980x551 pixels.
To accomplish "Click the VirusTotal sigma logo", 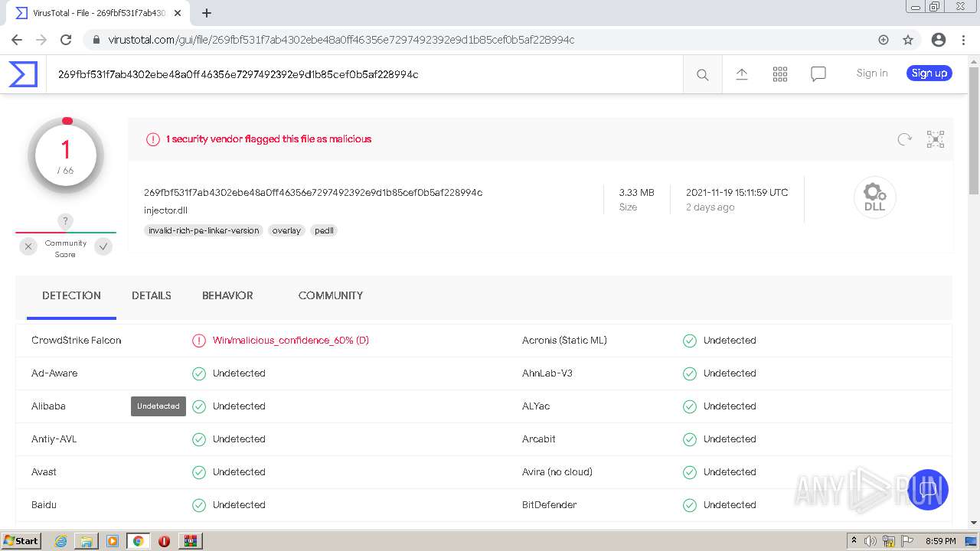I will click(23, 74).
